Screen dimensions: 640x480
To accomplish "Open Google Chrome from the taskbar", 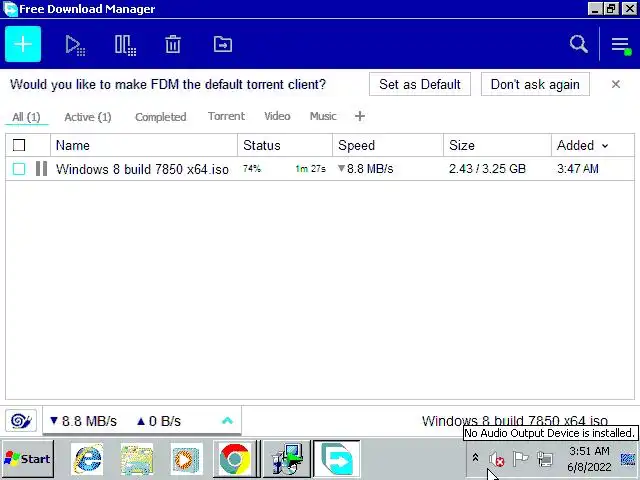I will point(234,459).
